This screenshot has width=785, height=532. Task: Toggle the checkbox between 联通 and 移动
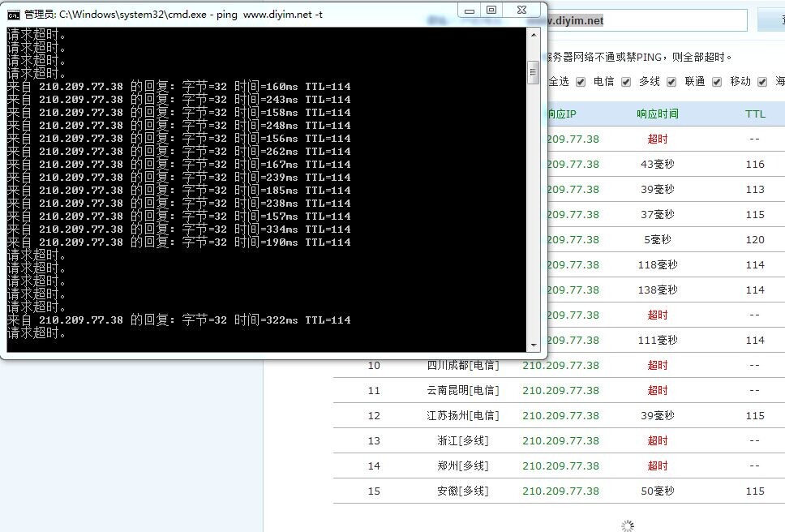pos(717,82)
